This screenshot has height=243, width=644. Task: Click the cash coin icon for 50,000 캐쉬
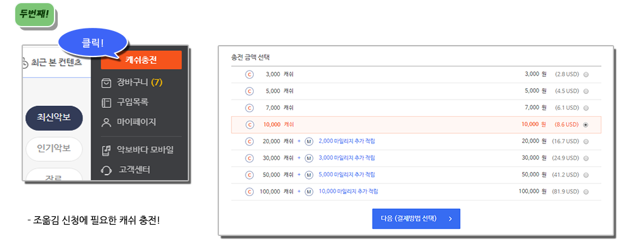(249, 175)
